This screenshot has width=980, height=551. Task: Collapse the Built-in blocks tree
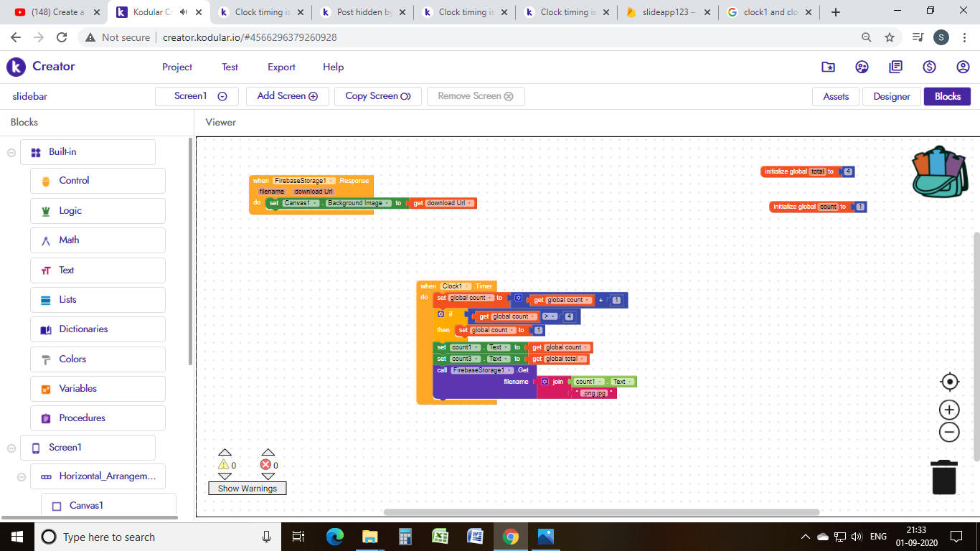pyautogui.click(x=11, y=152)
